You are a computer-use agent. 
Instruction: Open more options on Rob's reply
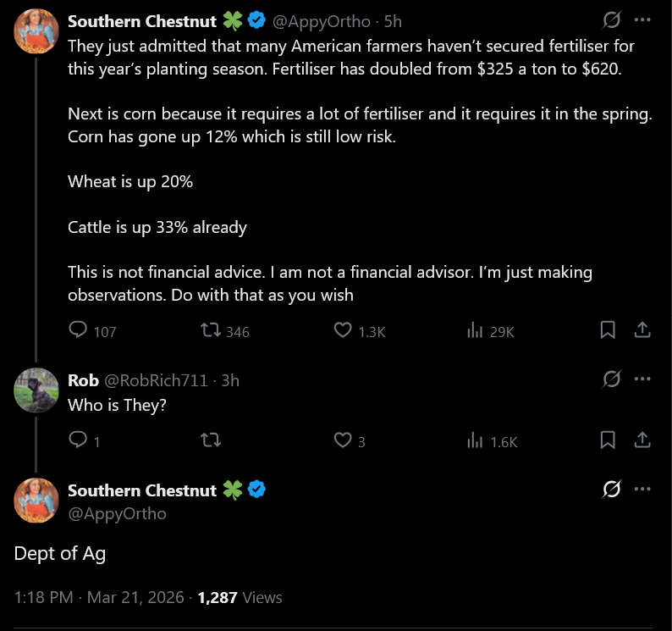(x=642, y=379)
